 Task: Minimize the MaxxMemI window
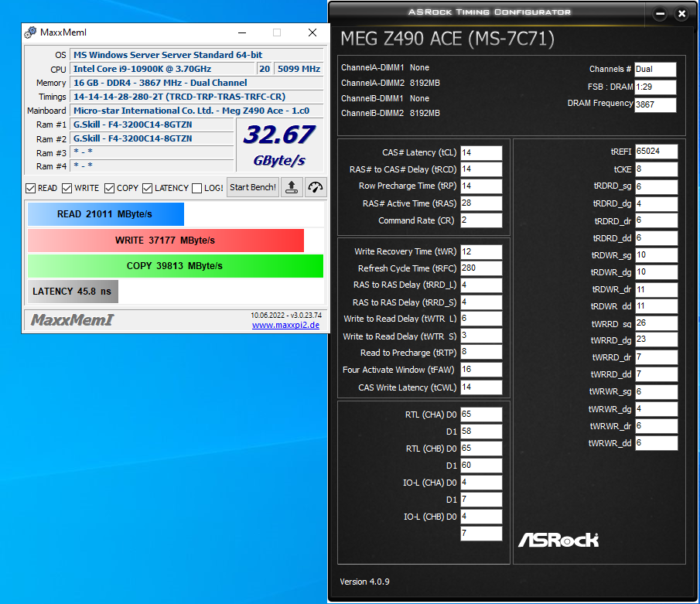[242, 32]
